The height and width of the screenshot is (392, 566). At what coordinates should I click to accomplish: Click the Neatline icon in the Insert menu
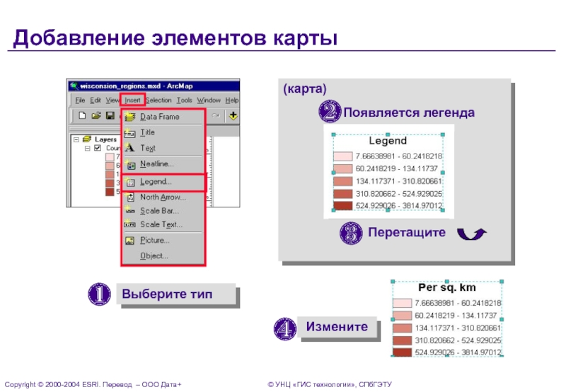(130, 165)
